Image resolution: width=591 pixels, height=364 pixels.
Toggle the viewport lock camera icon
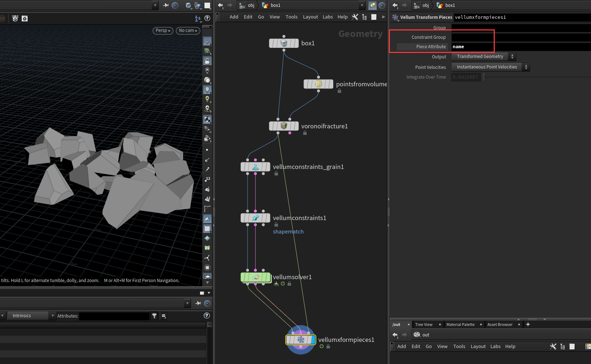(207, 61)
